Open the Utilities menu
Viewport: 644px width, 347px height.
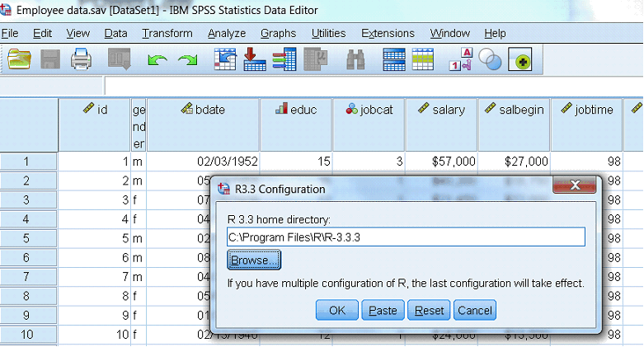[328, 33]
